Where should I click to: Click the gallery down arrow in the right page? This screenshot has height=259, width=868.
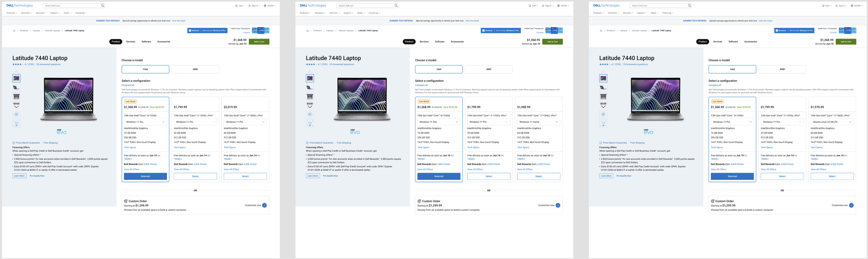tap(603, 107)
